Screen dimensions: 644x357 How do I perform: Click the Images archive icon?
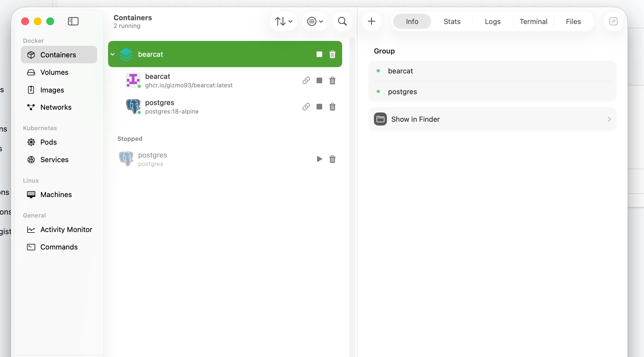tap(31, 90)
